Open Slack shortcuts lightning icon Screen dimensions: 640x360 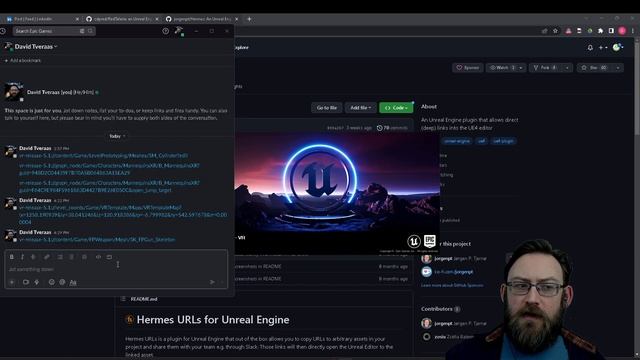point(37,282)
